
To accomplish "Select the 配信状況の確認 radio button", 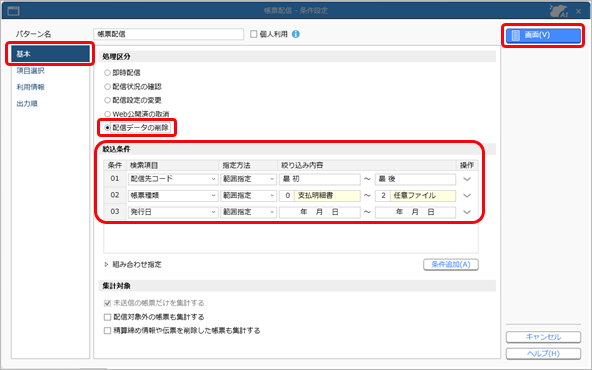I will click(108, 86).
